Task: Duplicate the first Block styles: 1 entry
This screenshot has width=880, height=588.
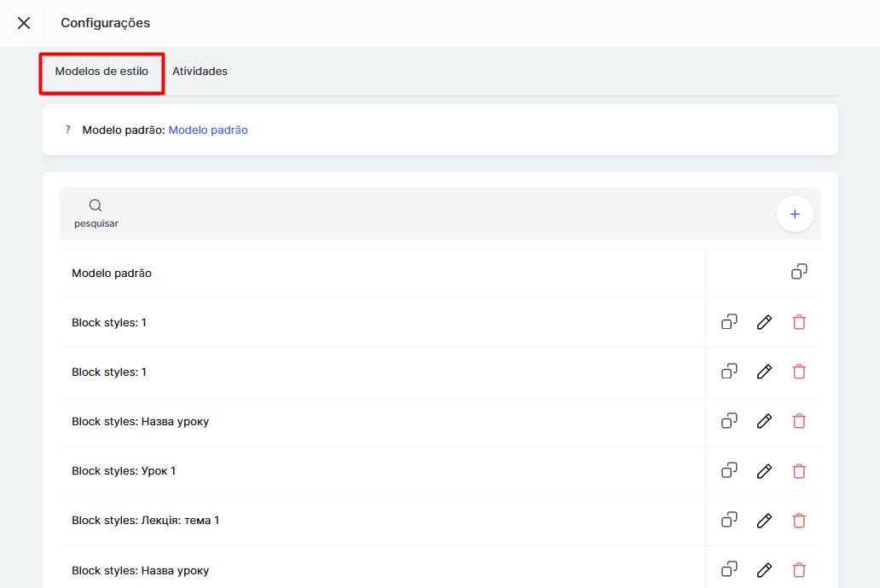Action: pyautogui.click(x=729, y=322)
